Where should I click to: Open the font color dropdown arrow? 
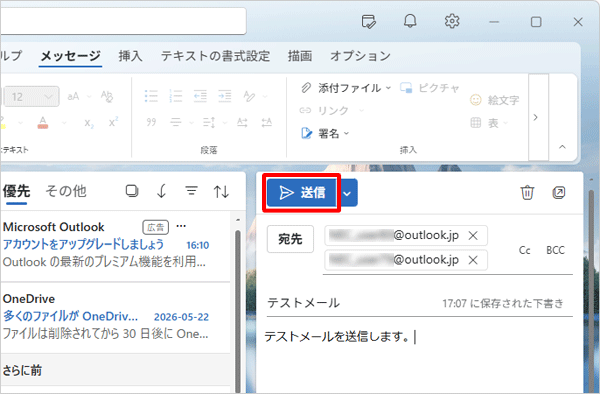[x=64, y=123]
